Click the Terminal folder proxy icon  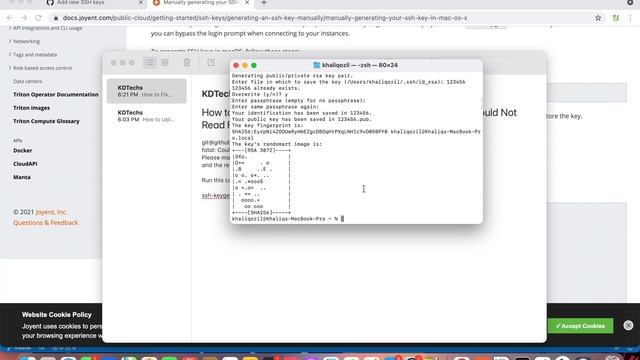[316, 65]
